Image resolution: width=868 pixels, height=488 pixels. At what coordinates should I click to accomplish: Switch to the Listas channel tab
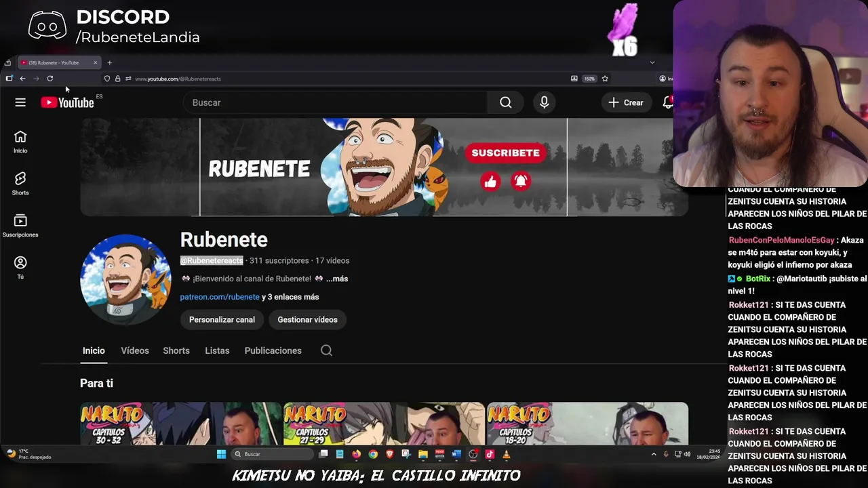tap(217, 350)
